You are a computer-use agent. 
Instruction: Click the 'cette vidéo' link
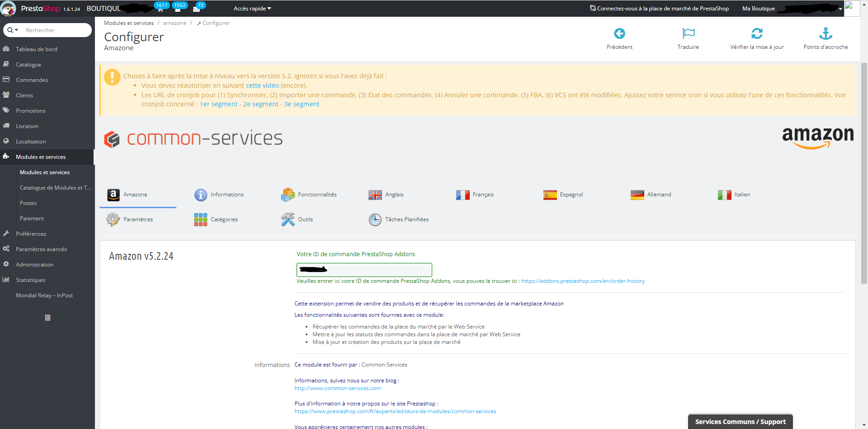[262, 86]
